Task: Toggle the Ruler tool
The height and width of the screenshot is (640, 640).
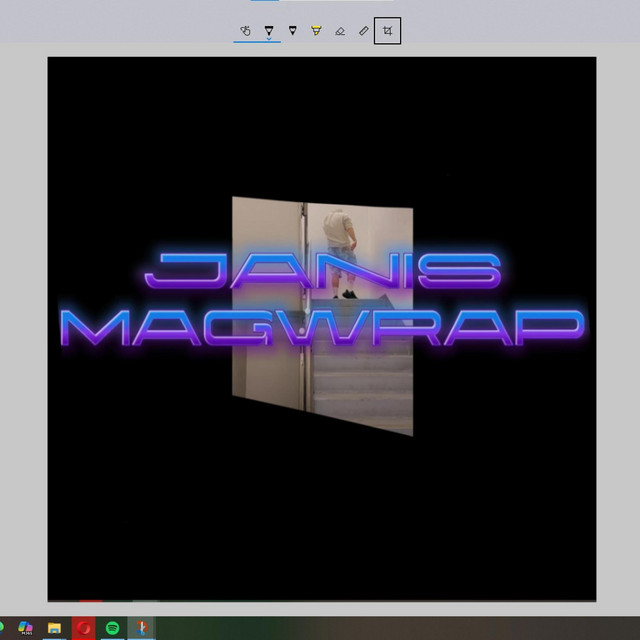Action: coord(364,31)
